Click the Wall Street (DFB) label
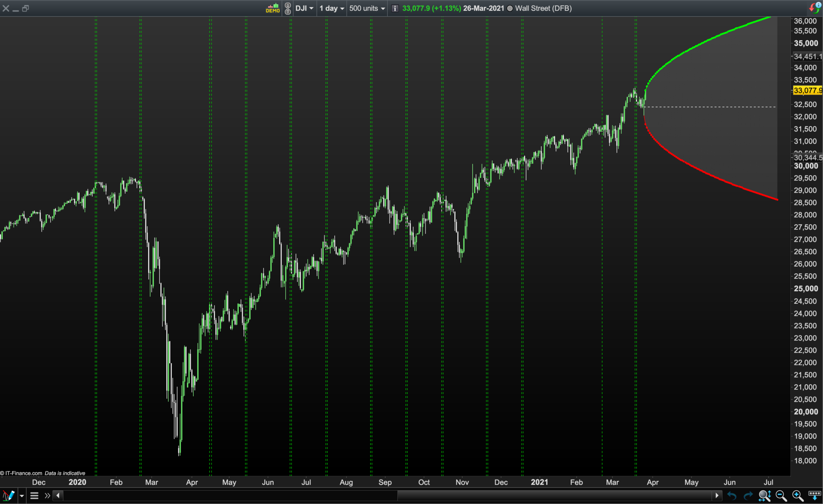Image resolution: width=823 pixels, height=504 pixels. pyautogui.click(x=543, y=8)
